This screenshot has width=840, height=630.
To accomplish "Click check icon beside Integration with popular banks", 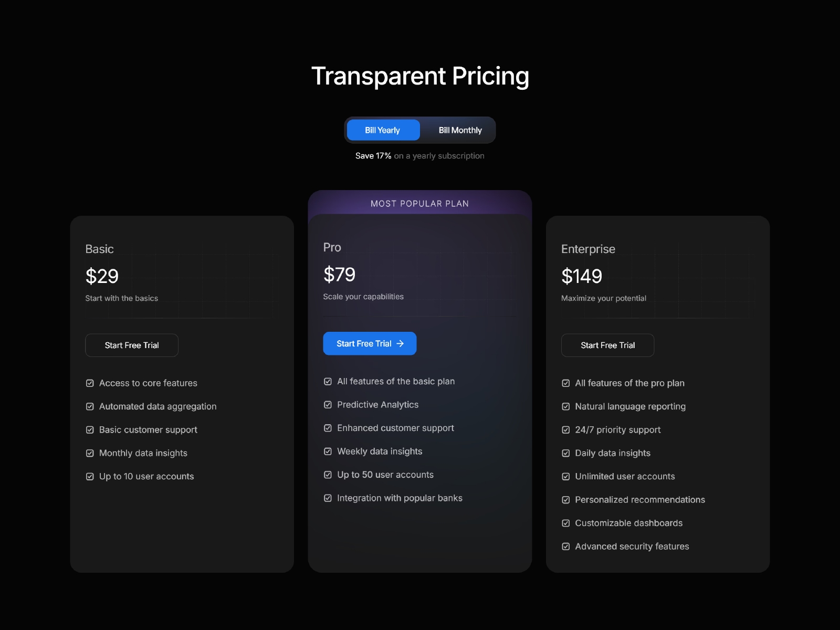I will (328, 498).
